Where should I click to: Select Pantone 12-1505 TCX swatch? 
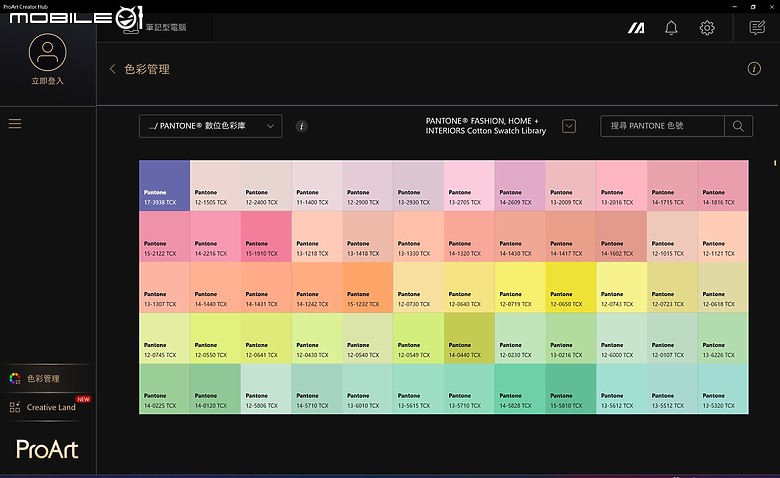click(215, 186)
